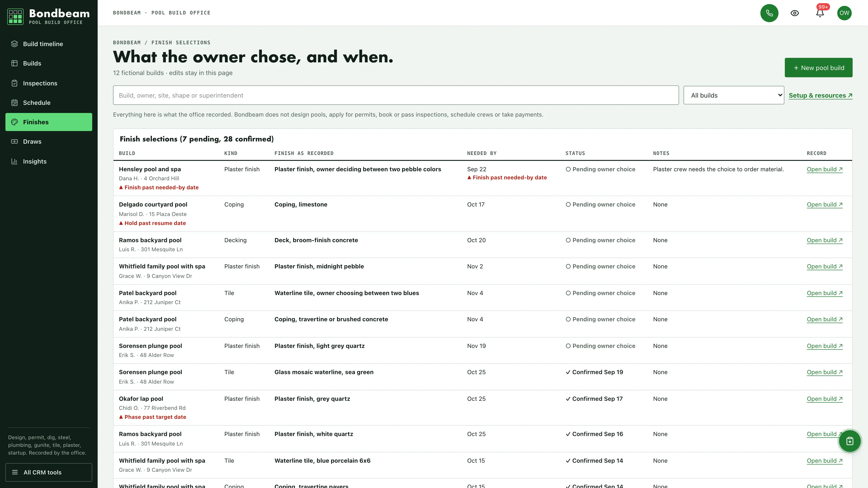Image resolution: width=868 pixels, height=488 pixels.
Task: Open build for Sorensen light grey quartz row
Action: click(x=825, y=346)
